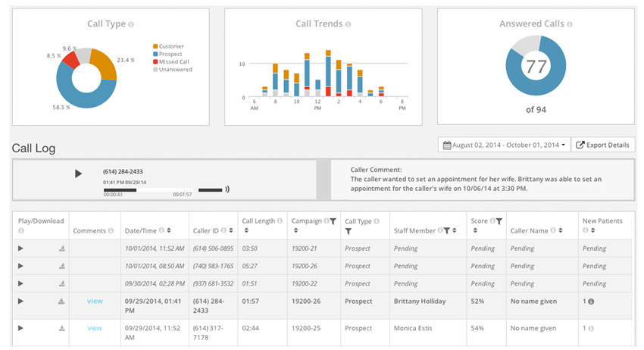The width and height of the screenshot is (644, 350).
Task: Click the 23.4% Customer donut segment
Action: point(106,66)
